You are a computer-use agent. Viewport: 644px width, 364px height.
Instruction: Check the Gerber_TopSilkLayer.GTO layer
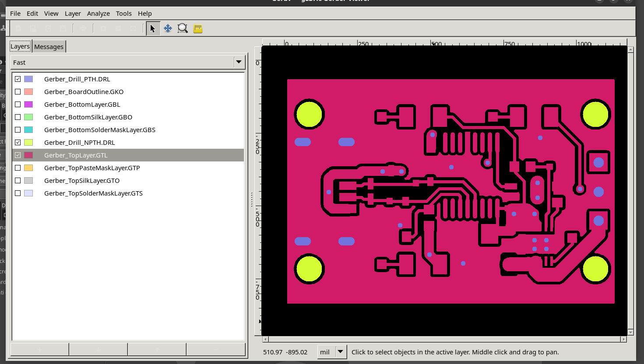point(18,181)
